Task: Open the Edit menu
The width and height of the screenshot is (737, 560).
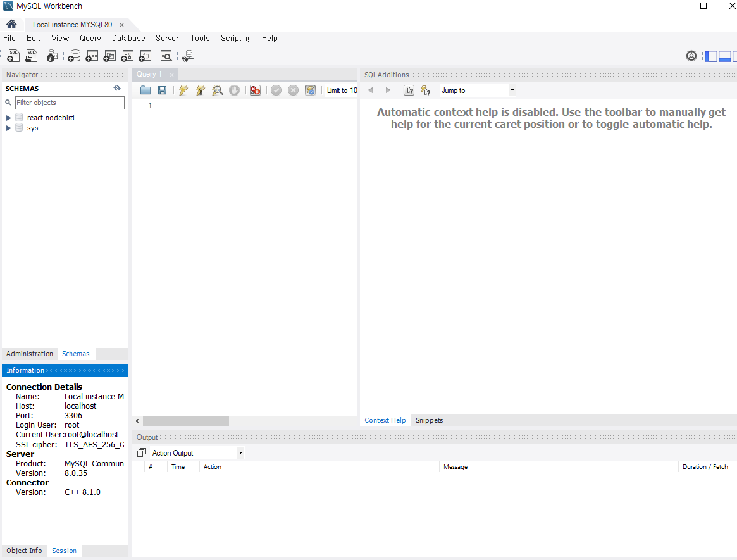Action: (33, 39)
